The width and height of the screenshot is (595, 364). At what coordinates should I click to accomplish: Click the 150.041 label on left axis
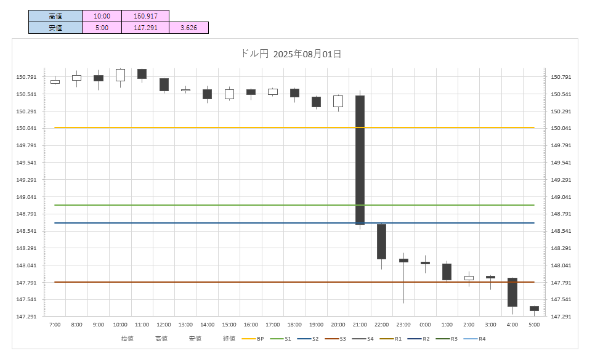pos(26,128)
